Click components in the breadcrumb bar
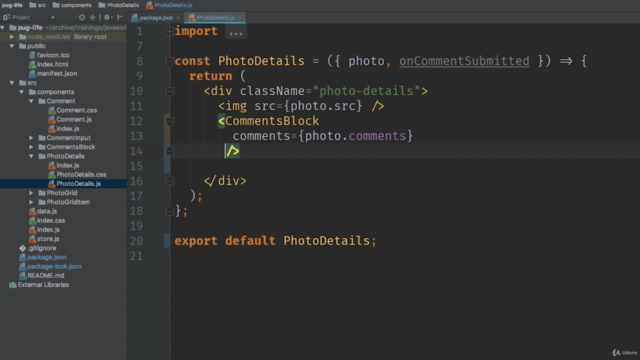This screenshot has width=640, height=360. point(72,5)
